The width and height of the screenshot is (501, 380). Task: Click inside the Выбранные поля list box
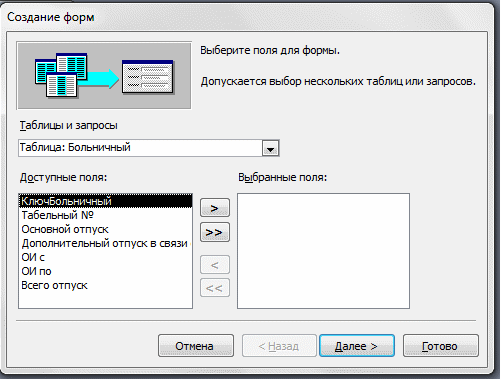pyautogui.click(x=323, y=251)
